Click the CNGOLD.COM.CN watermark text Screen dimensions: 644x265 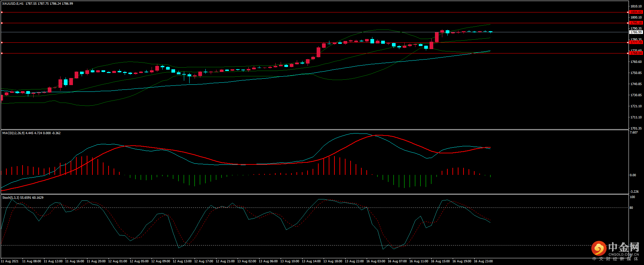click(623, 255)
